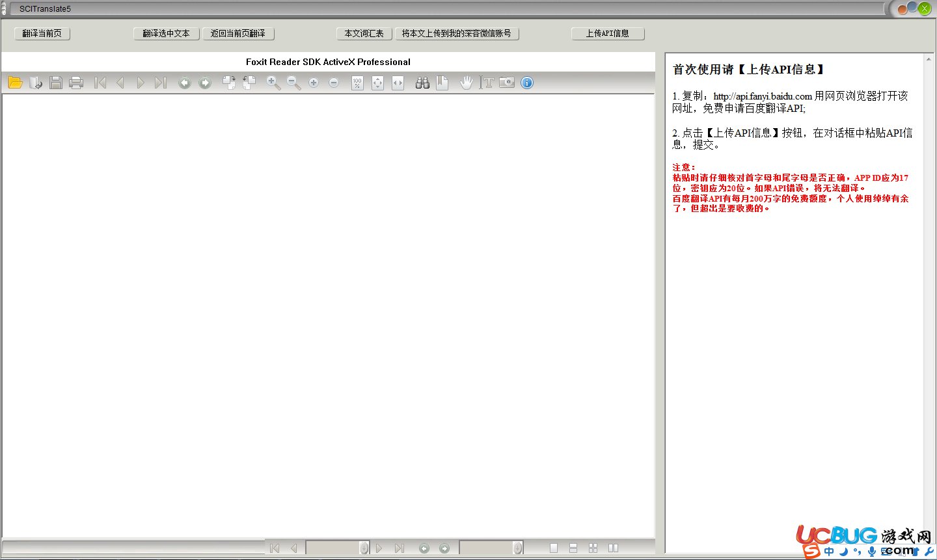Click the Bookmark panel icon
Viewport: 937px width, 560px height.
[442, 83]
